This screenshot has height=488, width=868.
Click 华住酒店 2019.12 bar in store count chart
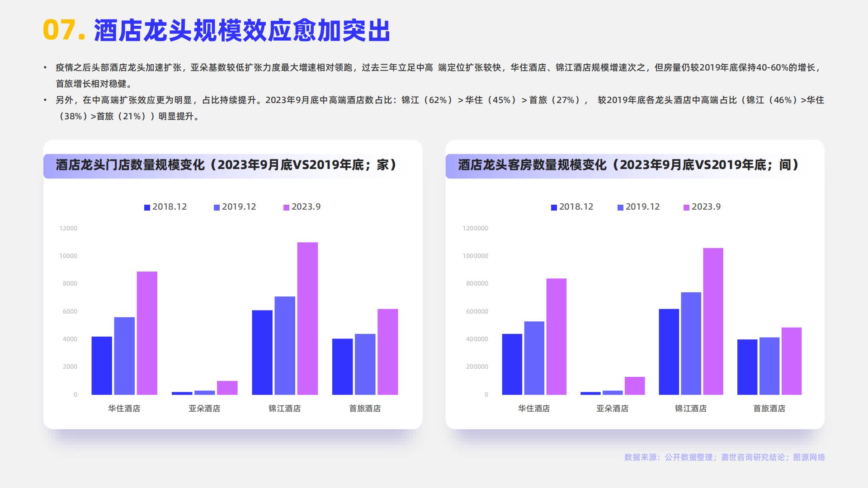click(x=124, y=356)
